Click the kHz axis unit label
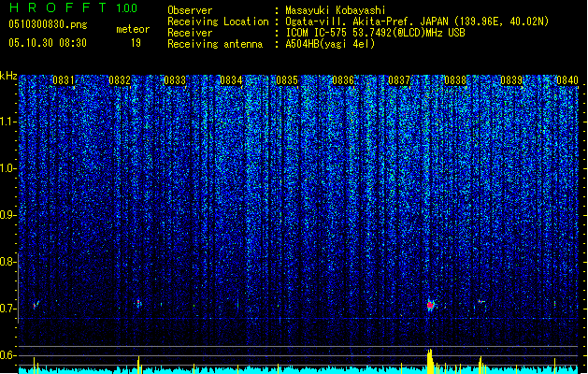Screen dimensions: 588x374 tap(8, 76)
